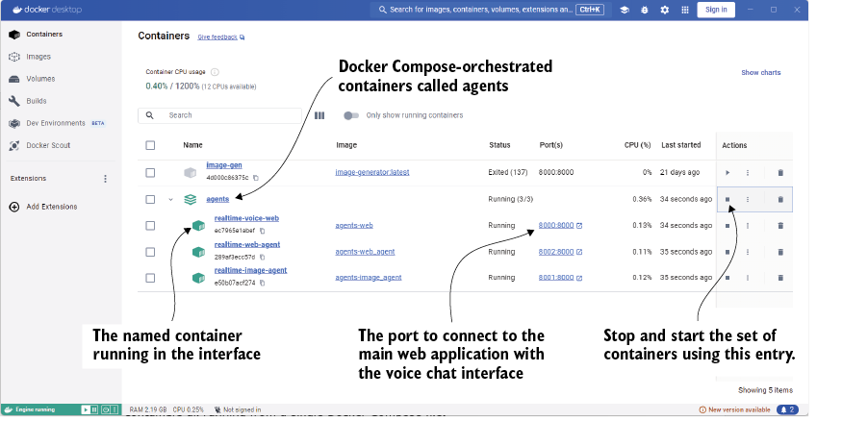Open more options for agents stack
Screen dimensions: 868x421
pos(748,199)
